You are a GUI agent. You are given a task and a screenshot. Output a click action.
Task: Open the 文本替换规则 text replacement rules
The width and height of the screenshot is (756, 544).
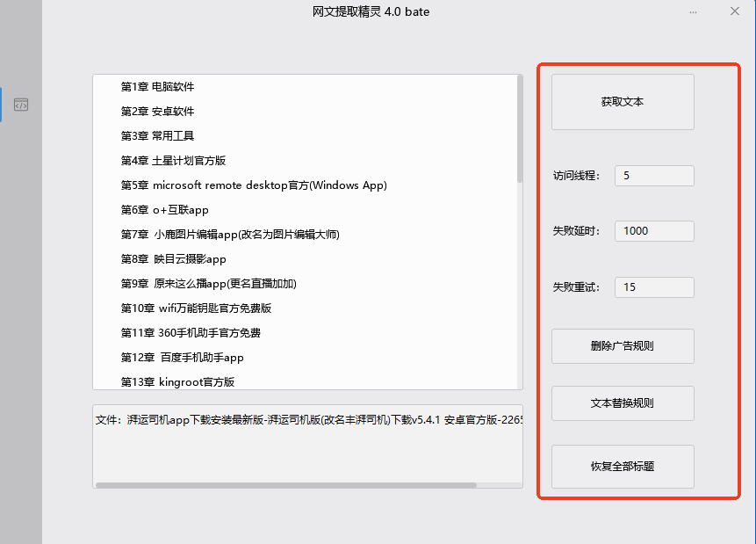[622, 403]
